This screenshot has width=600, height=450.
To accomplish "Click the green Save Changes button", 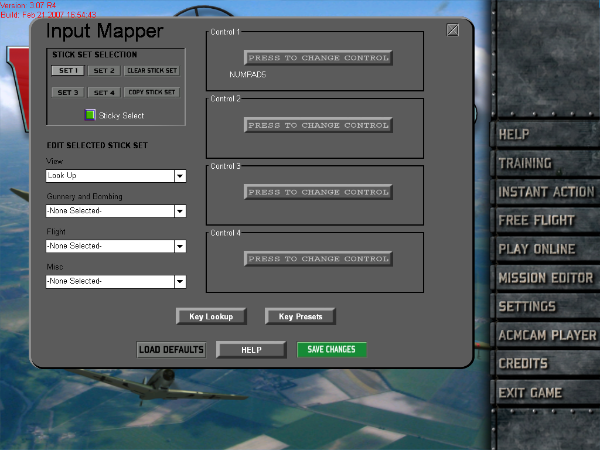I will click(x=332, y=350).
